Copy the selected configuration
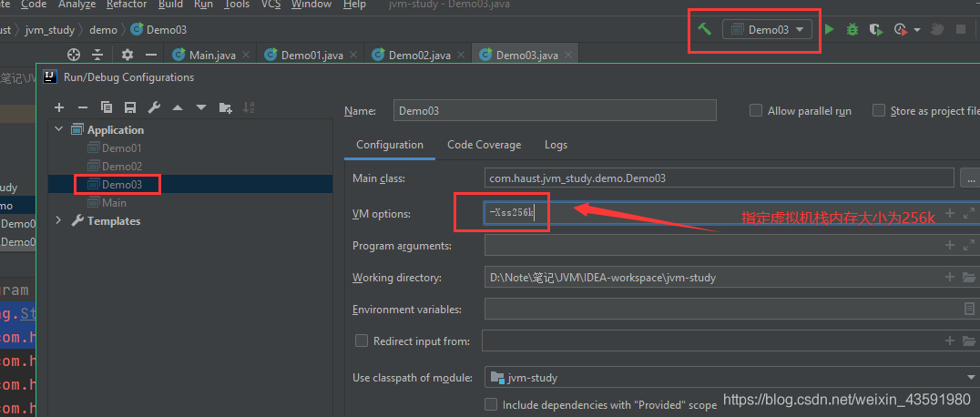980x417 pixels. pos(107,107)
